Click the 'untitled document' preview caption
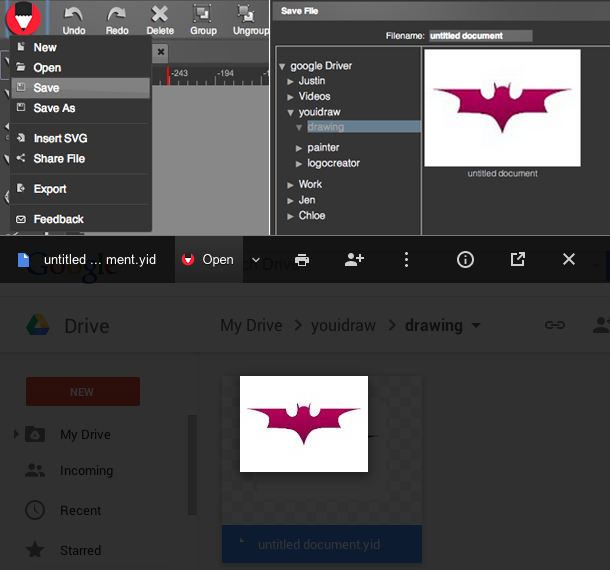 [502, 174]
